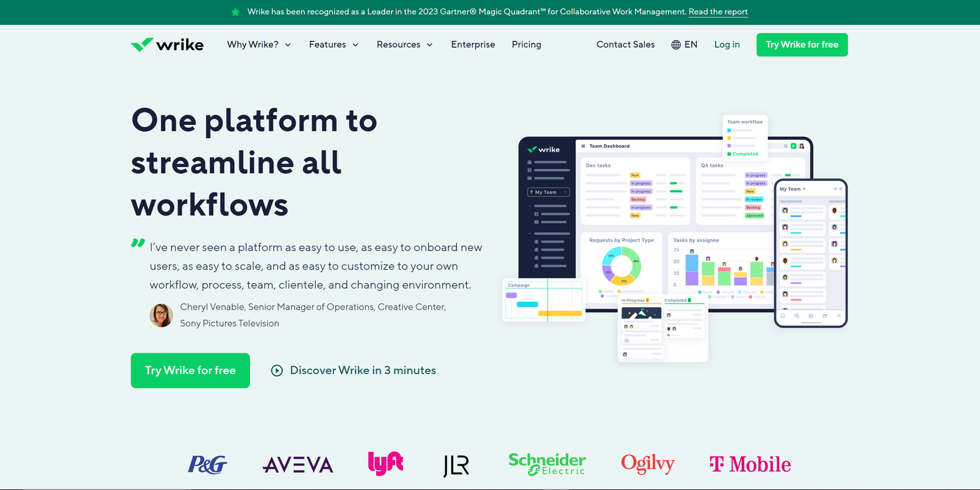Click the Log in link
This screenshot has width=980, height=490.
727,45
